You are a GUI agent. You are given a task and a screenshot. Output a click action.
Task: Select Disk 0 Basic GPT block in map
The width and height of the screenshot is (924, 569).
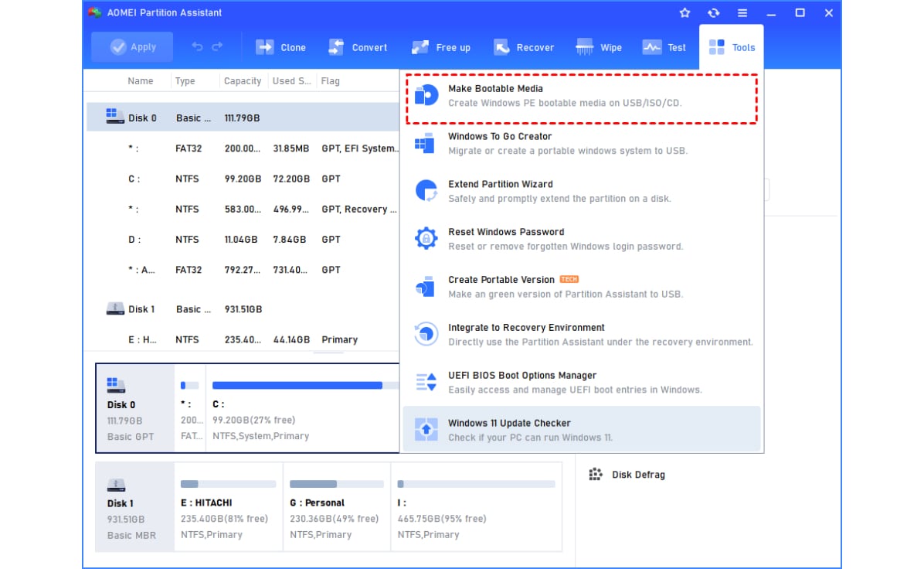point(135,409)
